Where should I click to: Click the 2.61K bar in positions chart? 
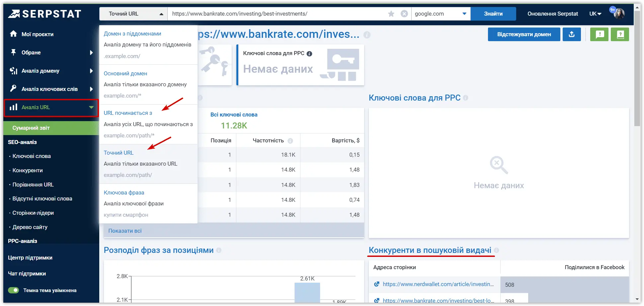pos(307,292)
